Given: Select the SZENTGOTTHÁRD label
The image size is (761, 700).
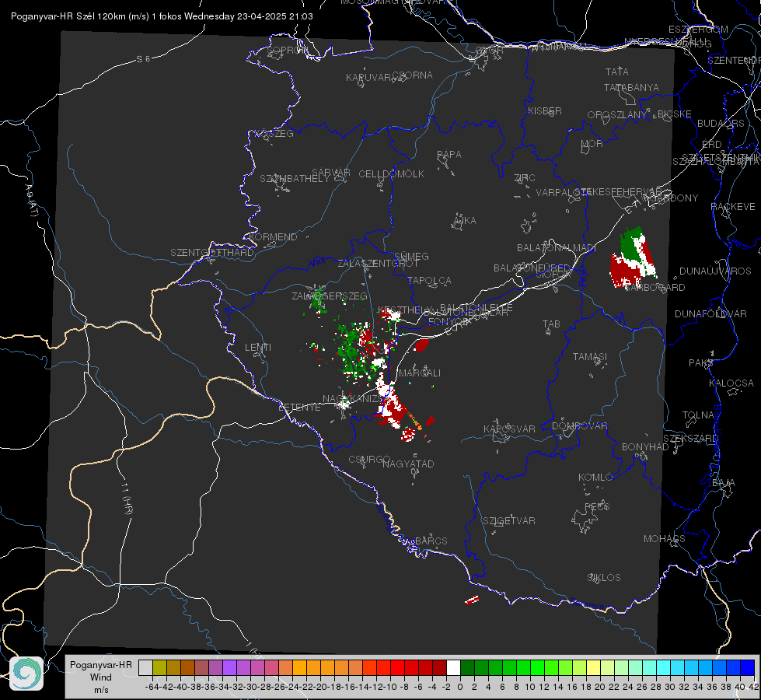Looking at the screenshot, I should pyautogui.click(x=212, y=252).
